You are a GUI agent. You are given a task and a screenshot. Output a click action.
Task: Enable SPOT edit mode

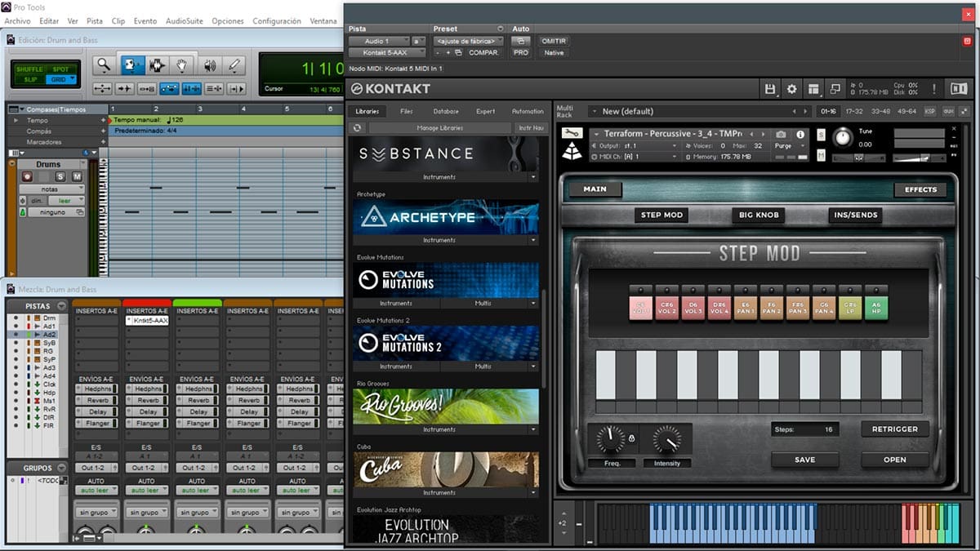60,69
